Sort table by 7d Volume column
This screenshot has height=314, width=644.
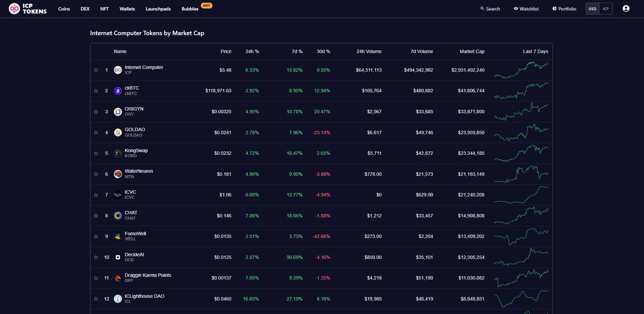click(x=422, y=51)
